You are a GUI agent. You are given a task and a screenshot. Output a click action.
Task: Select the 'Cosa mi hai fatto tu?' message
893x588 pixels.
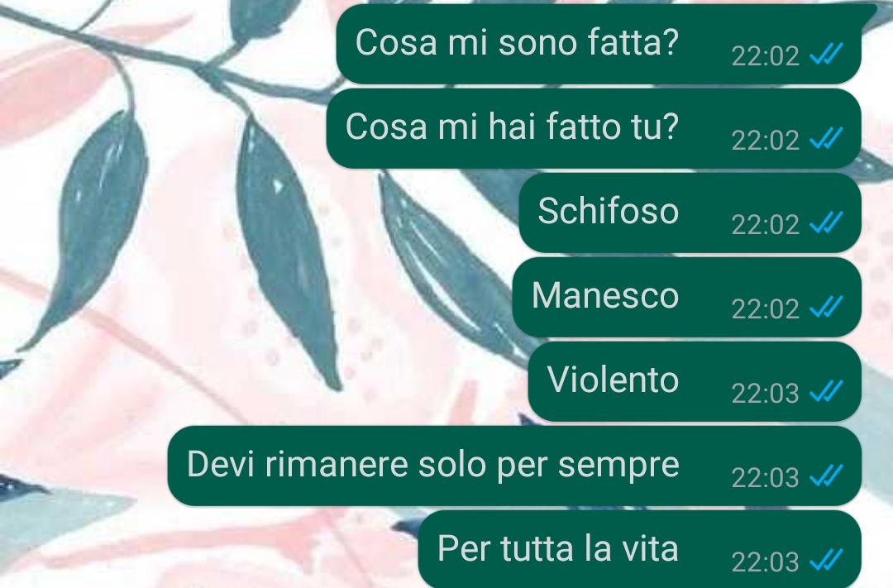coord(594,128)
